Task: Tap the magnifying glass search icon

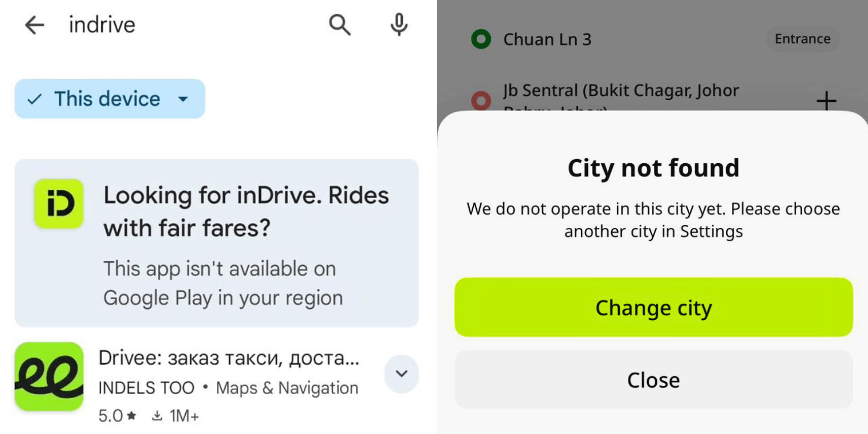Action: point(340,25)
